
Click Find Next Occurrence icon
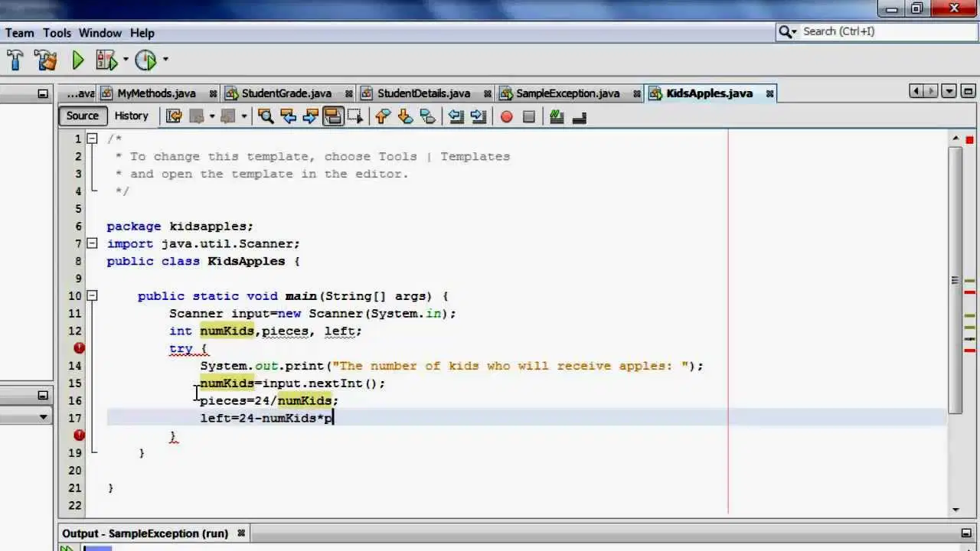click(310, 116)
